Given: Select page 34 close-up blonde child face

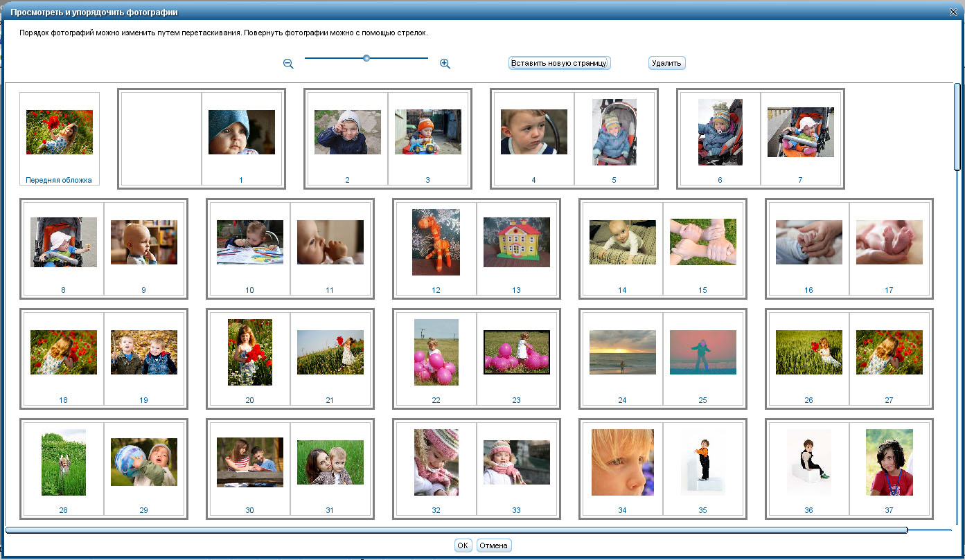Looking at the screenshot, I should 622,462.
